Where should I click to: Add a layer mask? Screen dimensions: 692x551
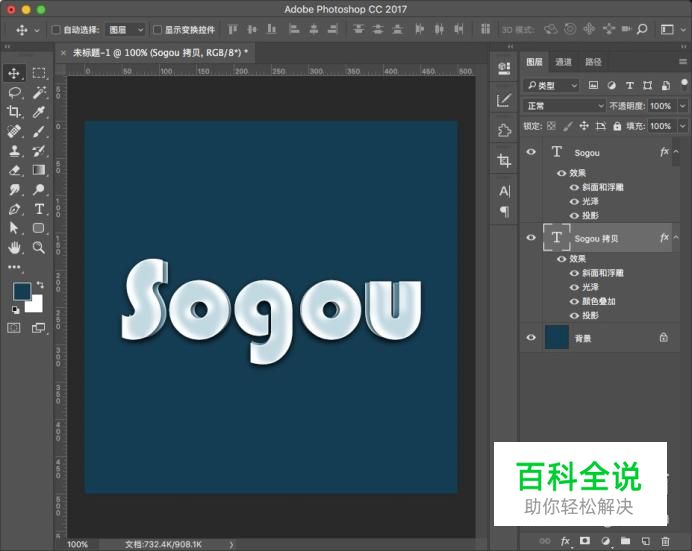pos(585,541)
